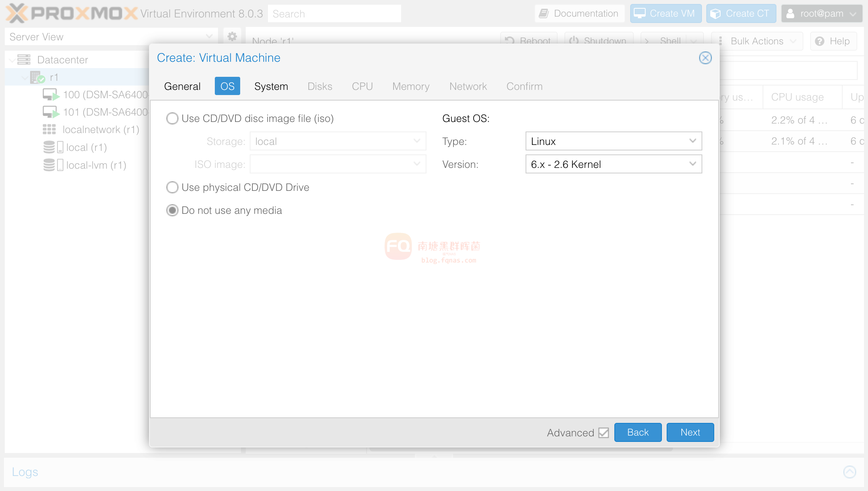The width and height of the screenshot is (868, 491).
Task: Switch to the Disks tab
Action: [320, 86]
